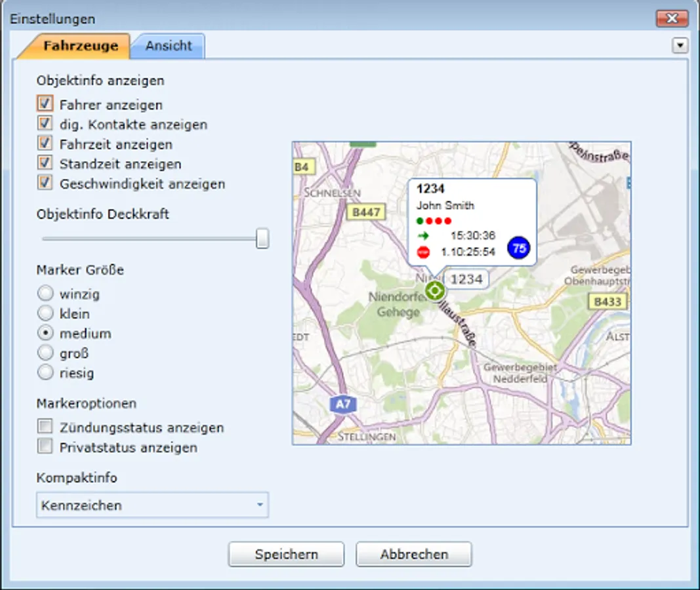Click the Objektinfo Deckkraft slider handle
Screen dimensions: 700x590
tap(262, 238)
